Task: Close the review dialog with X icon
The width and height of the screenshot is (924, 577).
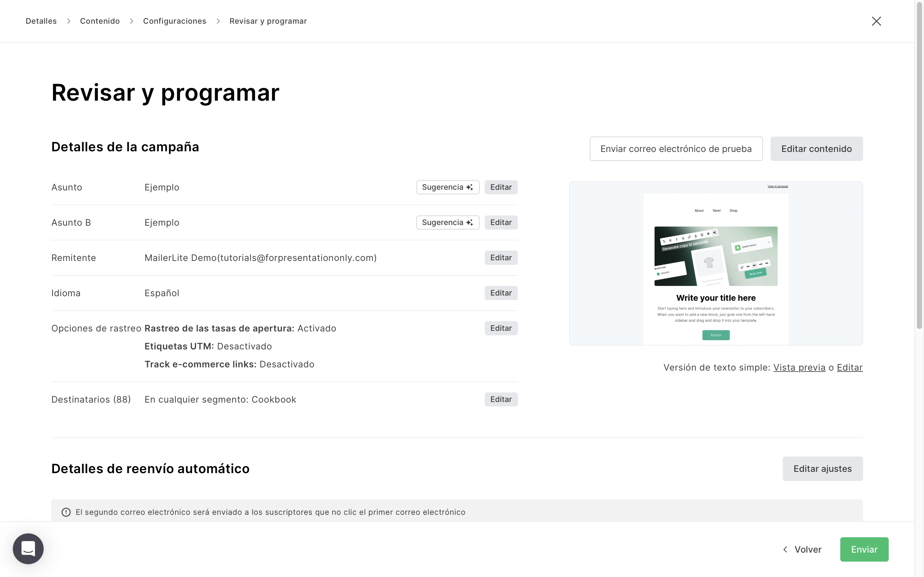Action: pyautogui.click(x=876, y=21)
